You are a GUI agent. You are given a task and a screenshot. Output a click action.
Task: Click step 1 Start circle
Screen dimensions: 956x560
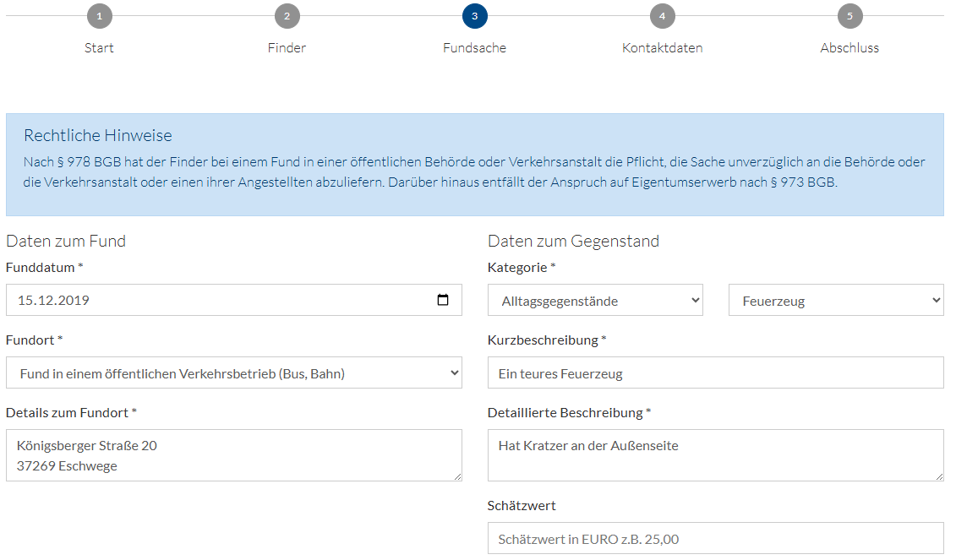(99, 16)
